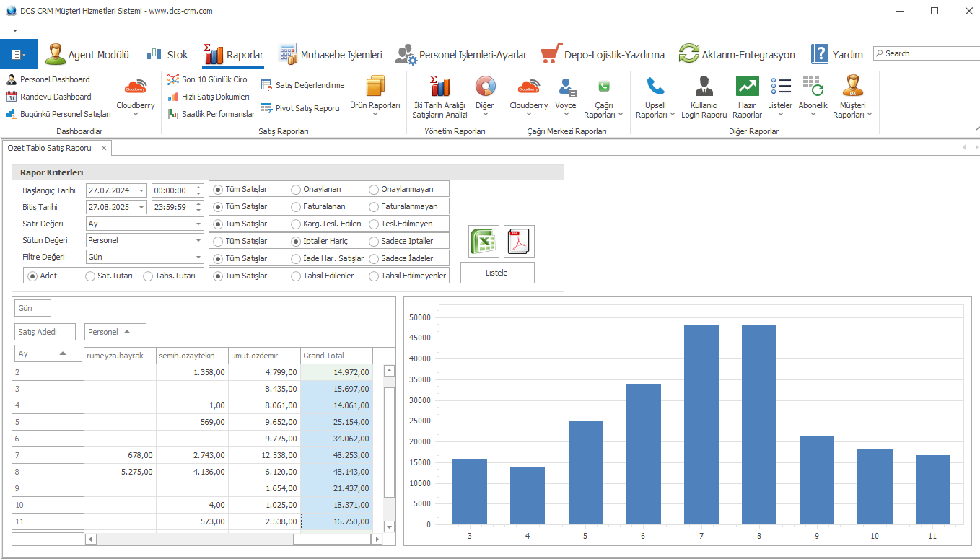The width and height of the screenshot is (980, 559).
Task: Open Personel İşlemleri-Ayarlar tab
Action: (461, 54)
